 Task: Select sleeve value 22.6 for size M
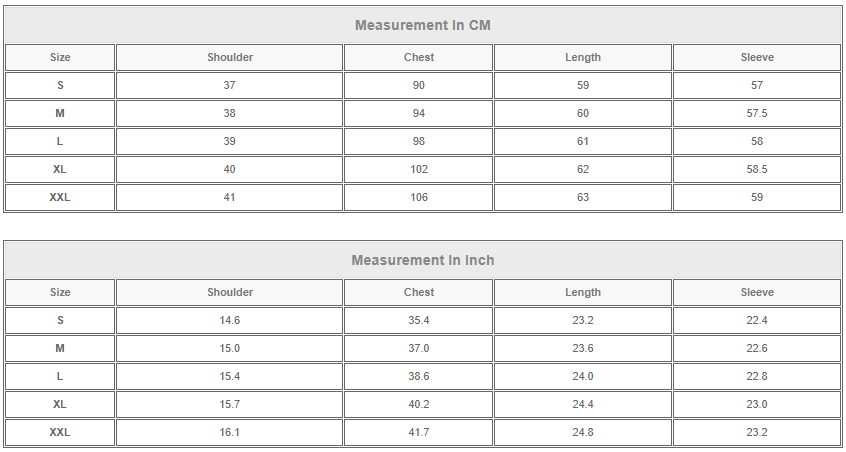point(757,348)
